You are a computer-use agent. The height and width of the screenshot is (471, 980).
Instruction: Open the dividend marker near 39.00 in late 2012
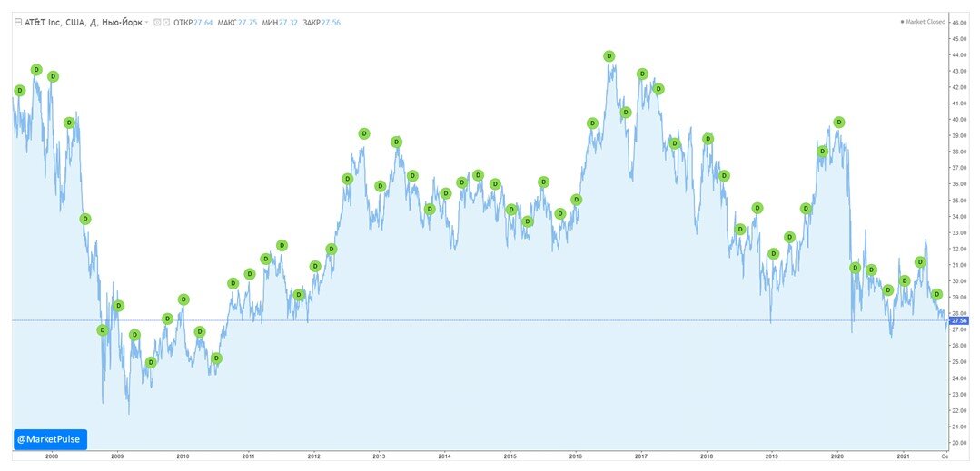point(364,133)
